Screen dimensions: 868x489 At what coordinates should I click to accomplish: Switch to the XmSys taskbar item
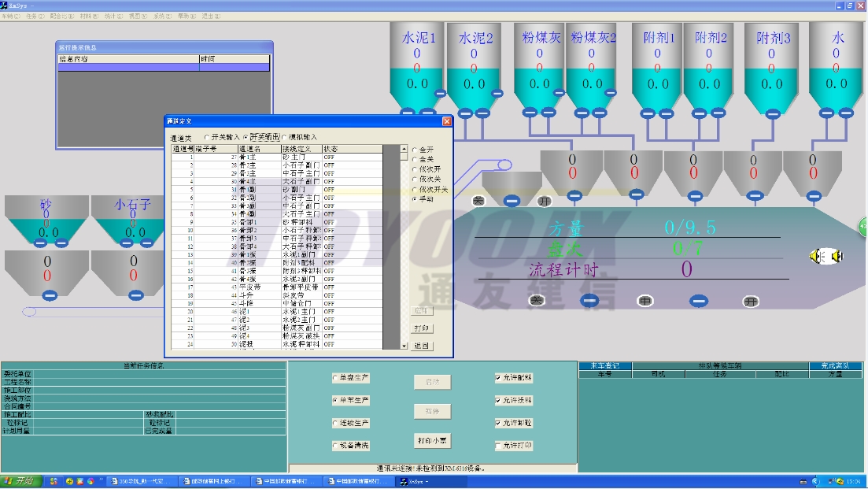click(432, 481)
